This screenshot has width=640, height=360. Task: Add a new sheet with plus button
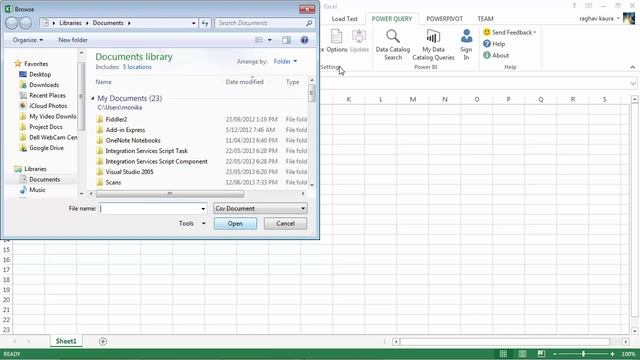(x=103, y=341)
